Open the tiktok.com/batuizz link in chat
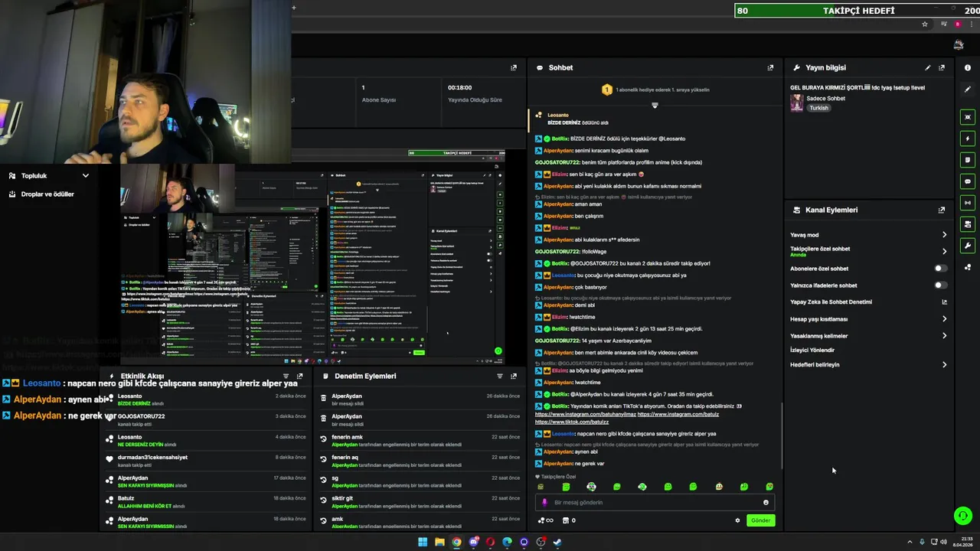Screen dimensions: 980x551 572,422
